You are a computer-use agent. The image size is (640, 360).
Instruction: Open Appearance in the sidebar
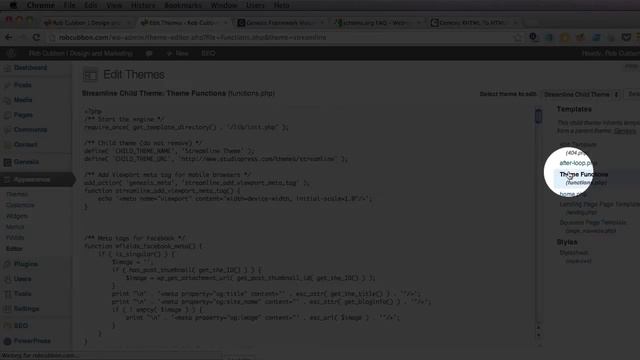tap(31, 180)
